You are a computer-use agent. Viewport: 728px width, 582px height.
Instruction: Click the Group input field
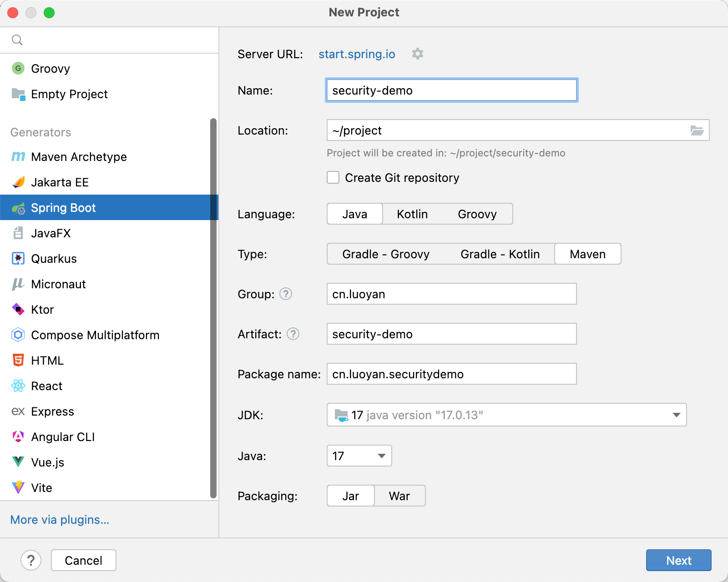(452, 294)
